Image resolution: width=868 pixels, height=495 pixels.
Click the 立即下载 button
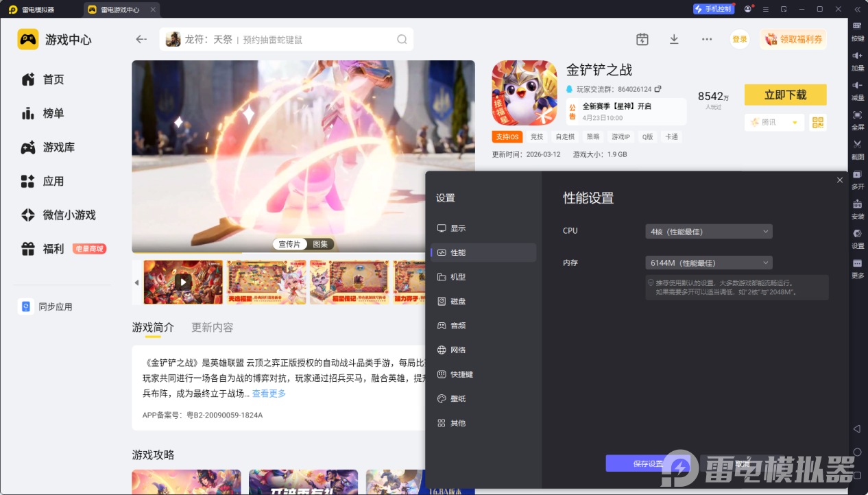pyautogui.click(x=786, y=95)
